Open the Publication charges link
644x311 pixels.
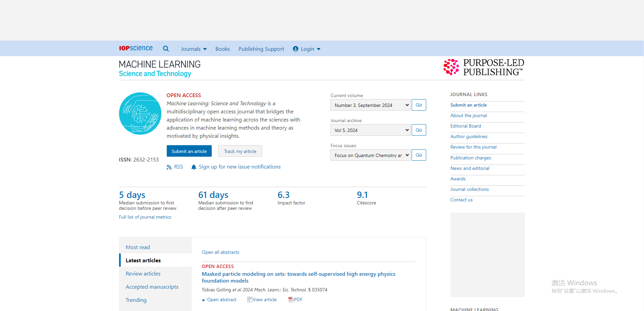click(471, 158)
